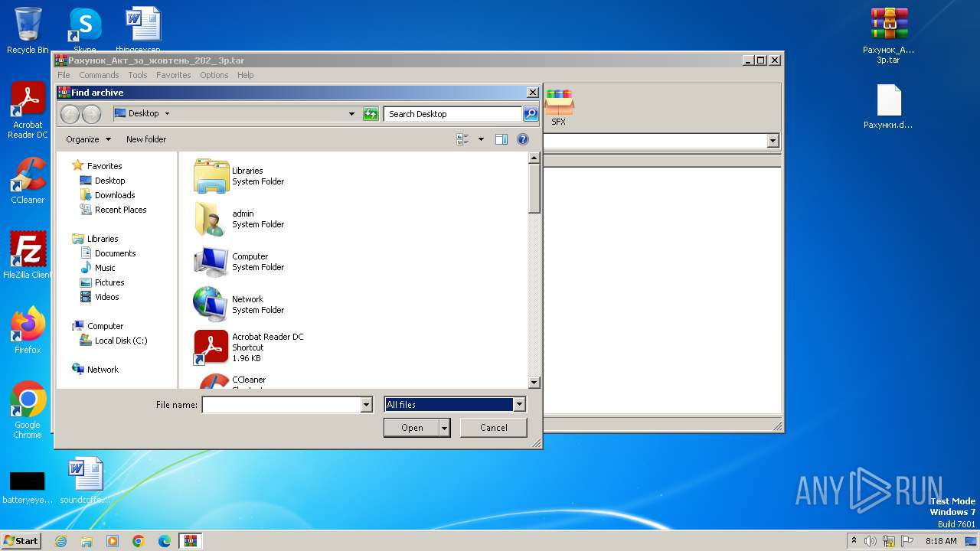Open Windows Explorer from the taskbar

click(87, 541)
